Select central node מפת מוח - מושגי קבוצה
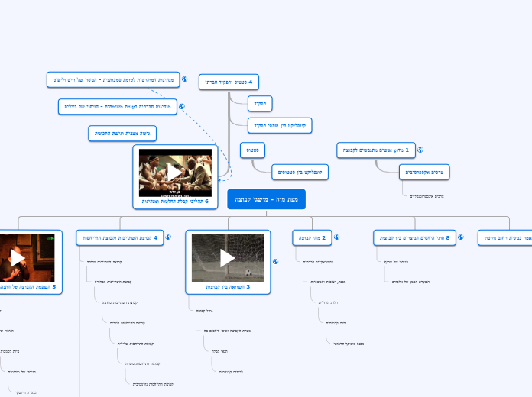This screenshot has height=397, width=532. pyautogui.click(x=266, y=199)
